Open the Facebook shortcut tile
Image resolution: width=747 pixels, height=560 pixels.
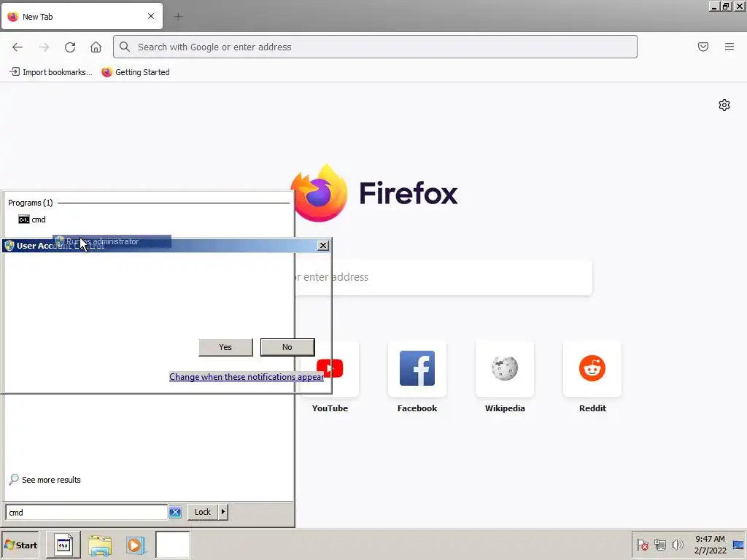pyautogui.click(x=417, y=376)
